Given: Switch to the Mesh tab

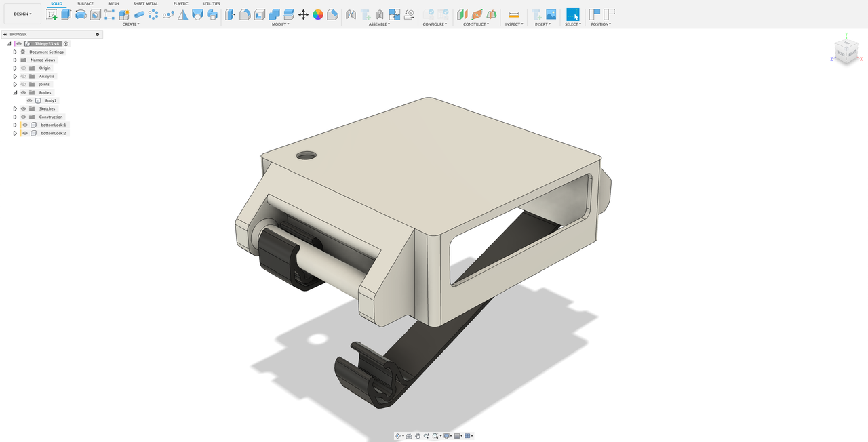Looking at the screenshot, I should [x=113, y=3].
